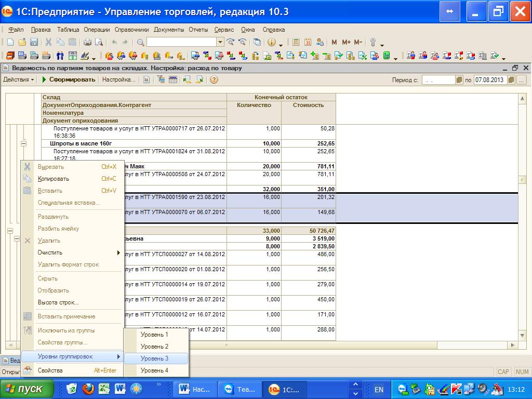
Task: Open Print preview icon
Action: coord(99,42)
